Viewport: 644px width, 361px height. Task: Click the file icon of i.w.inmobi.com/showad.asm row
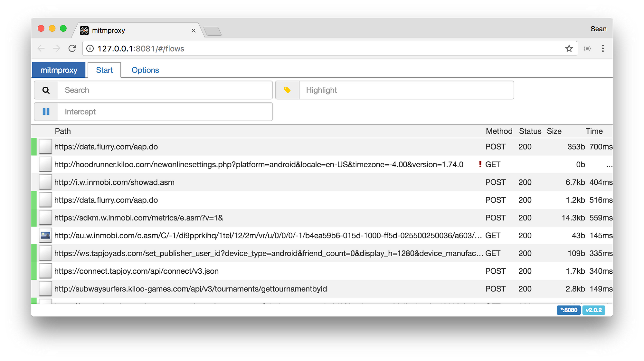click(45, 182)
